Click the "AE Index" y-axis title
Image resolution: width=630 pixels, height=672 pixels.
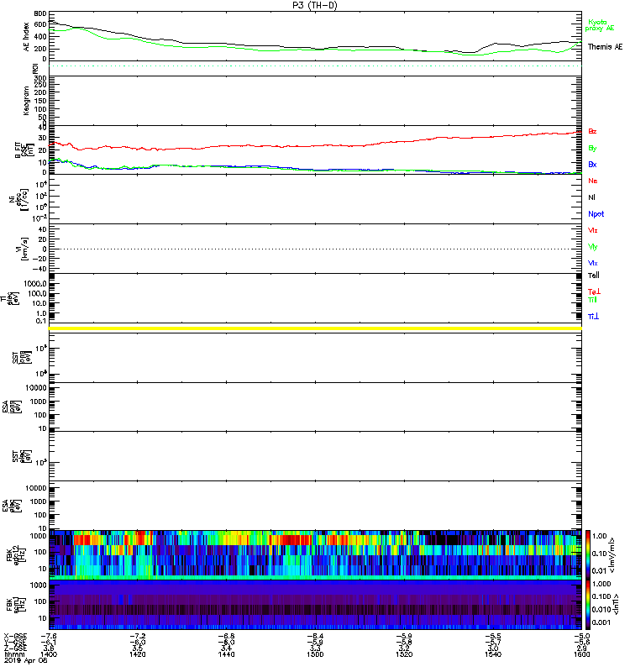click(x=27, y=37)
